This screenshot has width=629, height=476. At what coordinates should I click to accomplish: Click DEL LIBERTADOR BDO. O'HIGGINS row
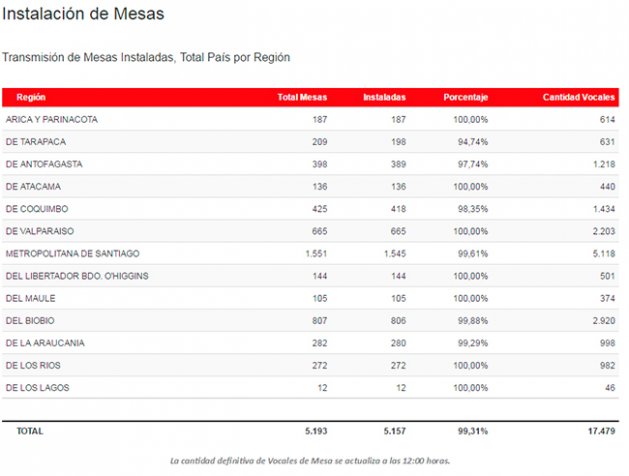click(x=77, y=275)
